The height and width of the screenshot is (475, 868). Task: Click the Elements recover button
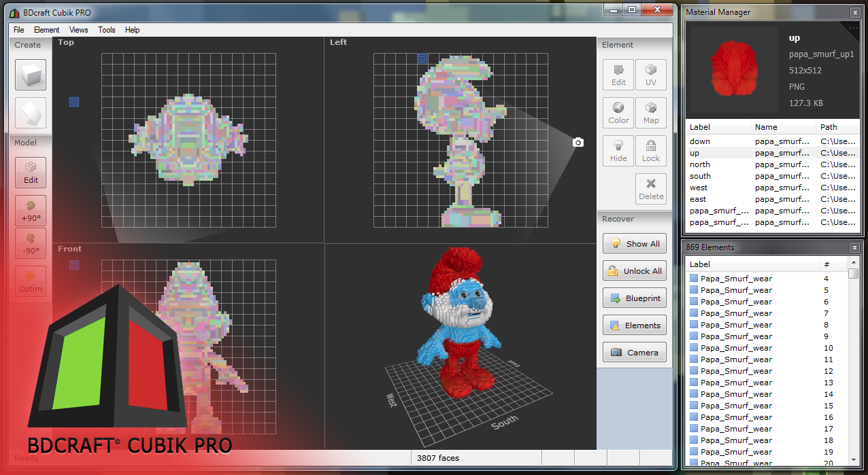[x=635, y=325]
